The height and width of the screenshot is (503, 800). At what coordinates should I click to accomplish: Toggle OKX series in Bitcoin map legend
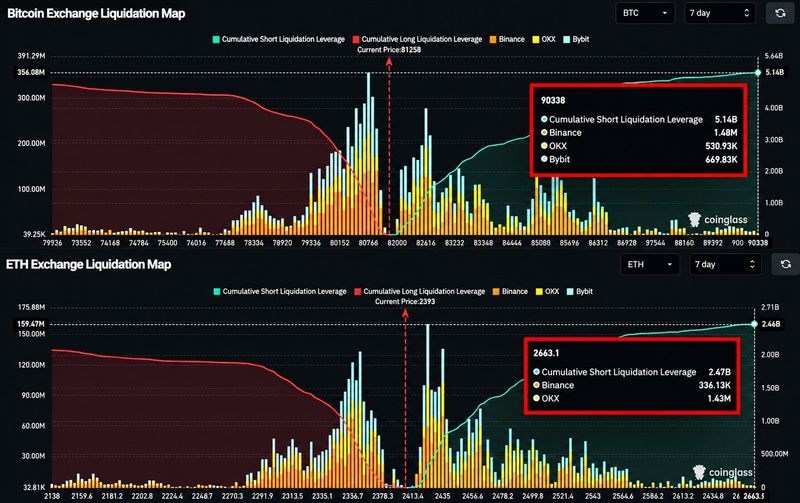click(544, 39)
